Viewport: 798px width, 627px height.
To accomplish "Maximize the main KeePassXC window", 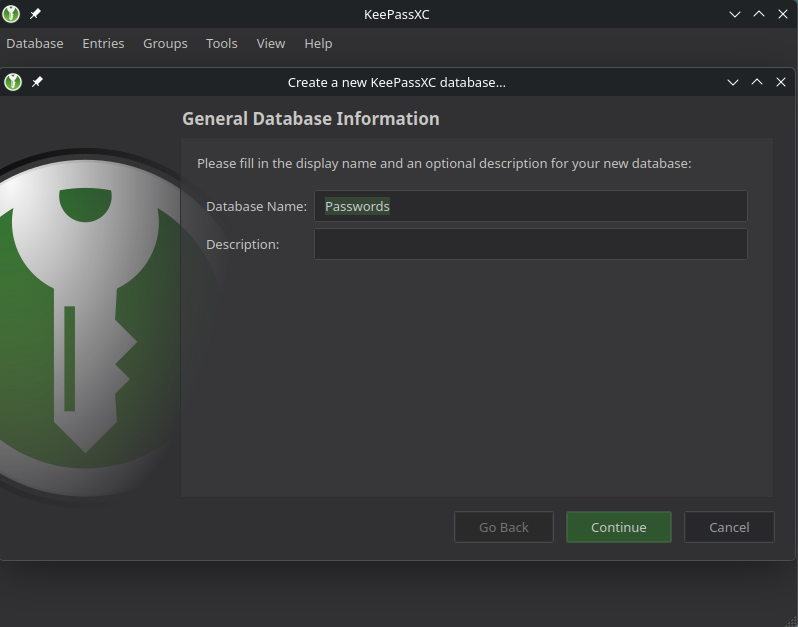I will [x=758, y=14].
